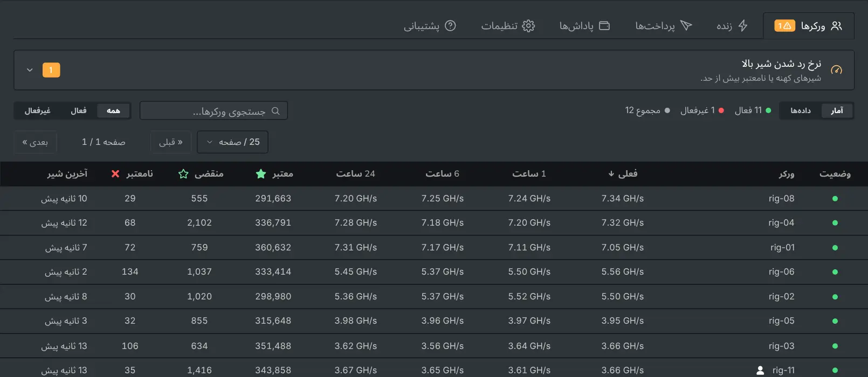Click the 291,663 valid shares cell
Image resolution: width=868 pixels, height=377 pixels.
point(273,198)
